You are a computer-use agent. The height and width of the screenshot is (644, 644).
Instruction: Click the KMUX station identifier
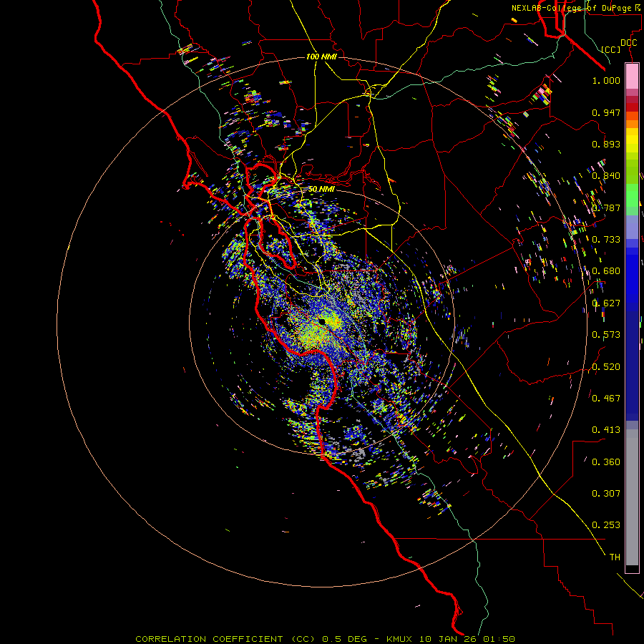click(399, 639)
